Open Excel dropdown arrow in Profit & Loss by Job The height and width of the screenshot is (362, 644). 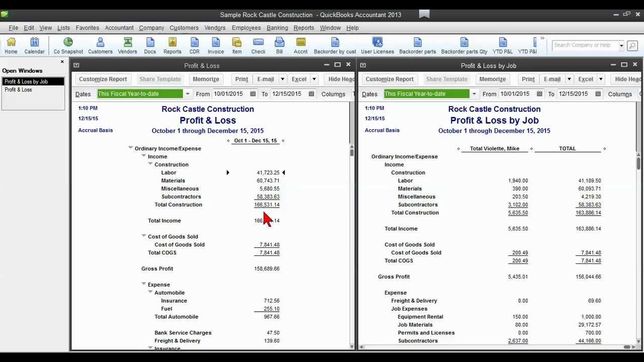[601, 79]
